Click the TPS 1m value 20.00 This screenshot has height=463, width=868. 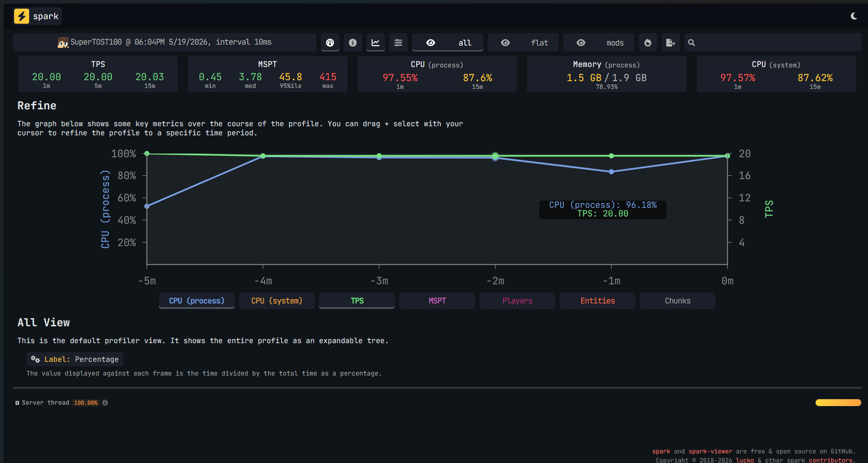(46, 77)
